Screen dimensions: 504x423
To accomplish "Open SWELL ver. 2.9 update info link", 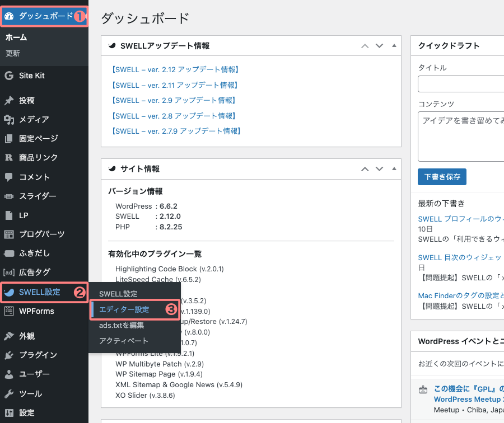I will [x=174, y=100].
